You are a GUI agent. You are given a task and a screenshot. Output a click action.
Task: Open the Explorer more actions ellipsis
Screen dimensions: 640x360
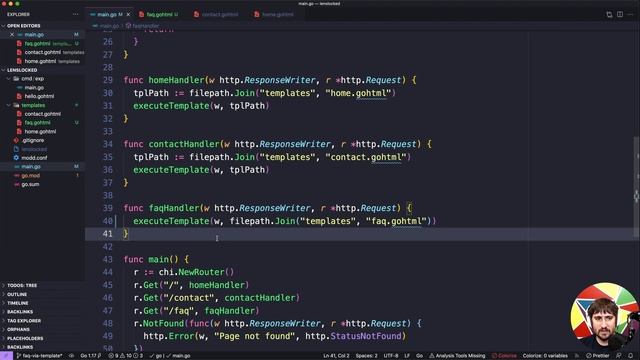point(76,14)
